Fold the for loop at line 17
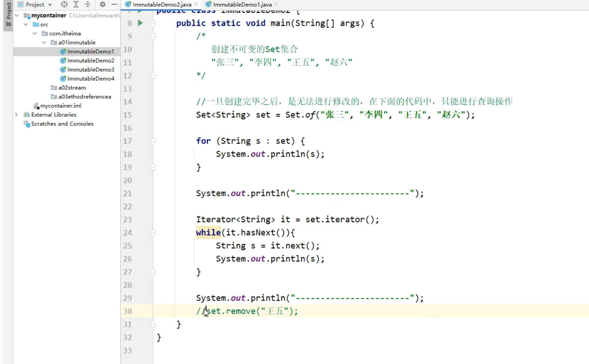This screenshot has height=364, width=589. [x=153, y=141]
